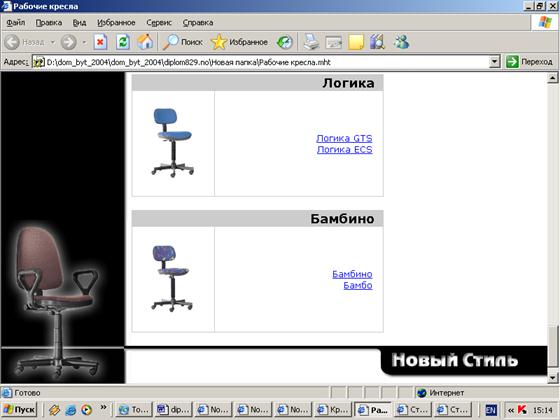Open the Сервис menu
Image resolution: width=560 pixels, height=420 pixels.
click(x=159, y=22)
